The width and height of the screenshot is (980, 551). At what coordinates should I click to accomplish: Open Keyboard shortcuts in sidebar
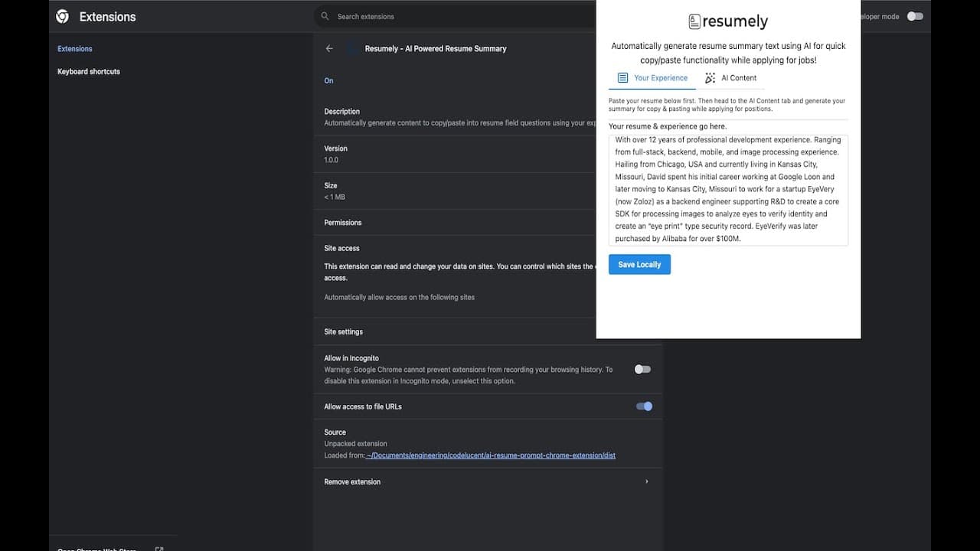coord(89,72)
